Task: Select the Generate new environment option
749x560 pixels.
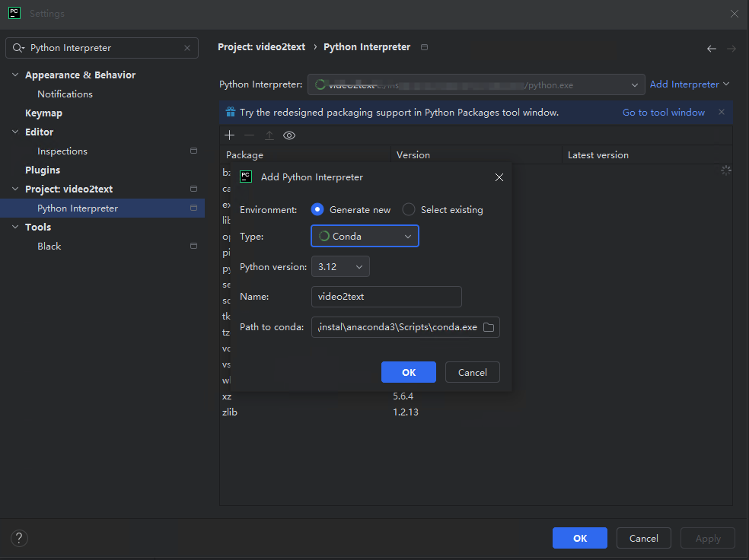Action: click(x=351, y=209)
